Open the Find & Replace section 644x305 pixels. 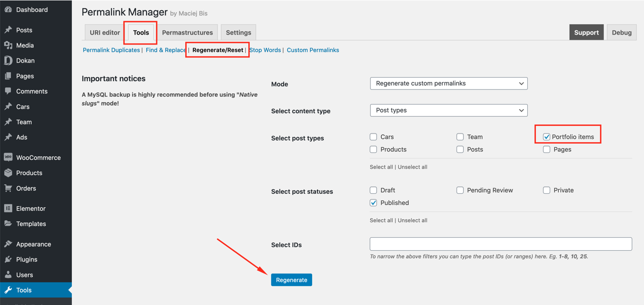166,50
